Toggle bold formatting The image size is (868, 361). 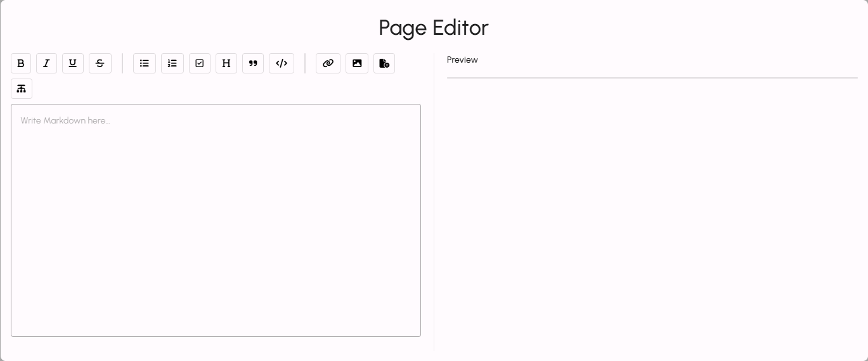pos(21,63)
